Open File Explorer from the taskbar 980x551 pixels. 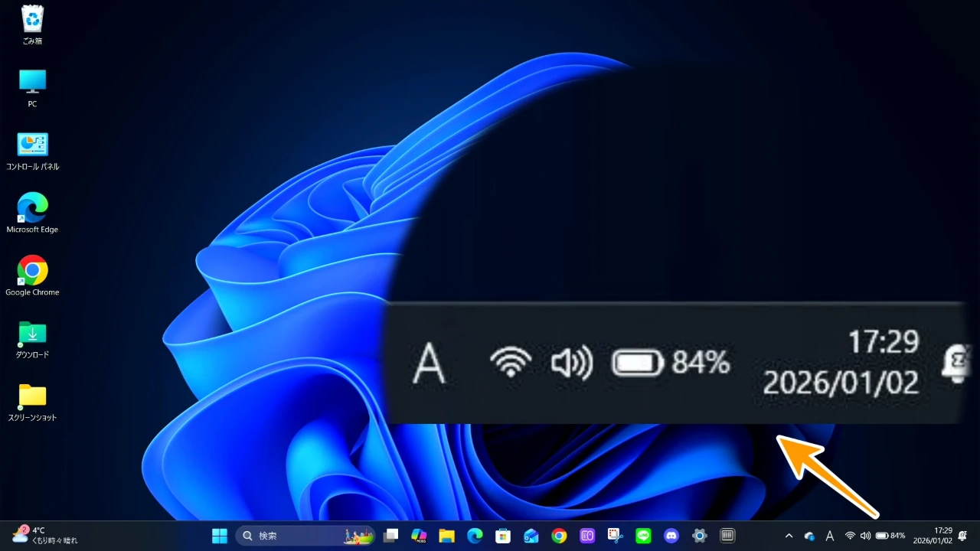coord(447,536)
